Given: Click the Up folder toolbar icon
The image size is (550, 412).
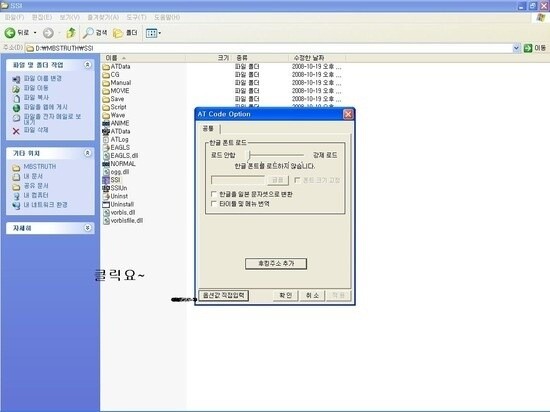Looking at the screenshot, I should click(71, 33).
